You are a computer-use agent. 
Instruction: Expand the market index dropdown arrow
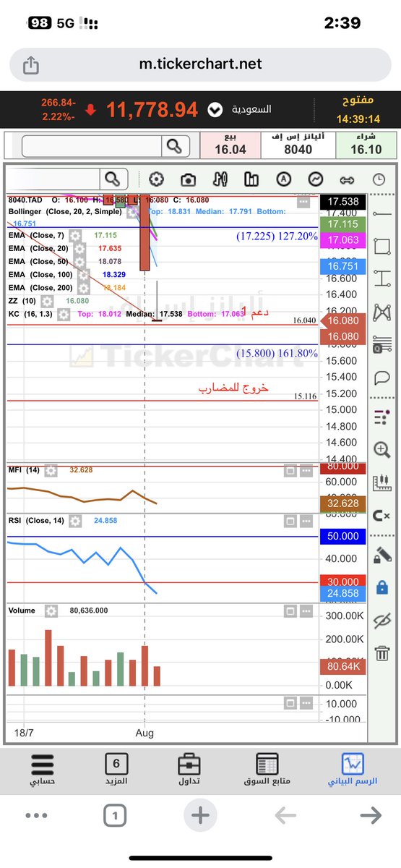tap(215, 110)
